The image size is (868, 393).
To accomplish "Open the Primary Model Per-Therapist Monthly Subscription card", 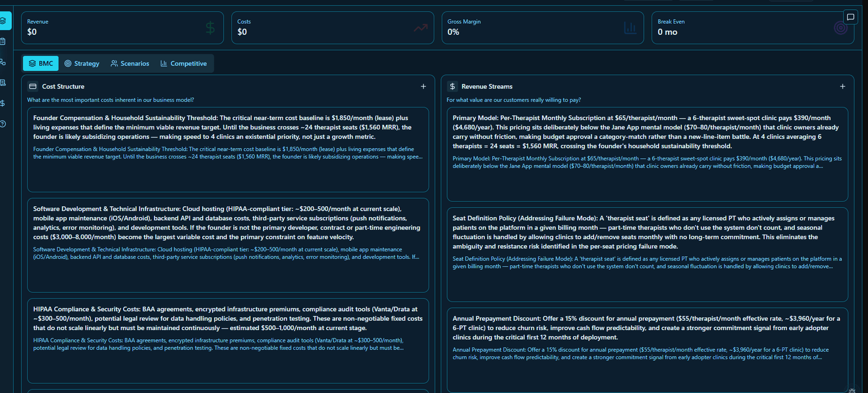I will point(647,154).
